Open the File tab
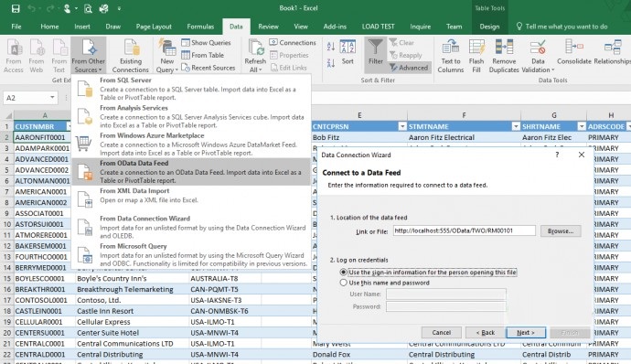The width and height of the screenshot is (631, 364). [x=16, y=27]
